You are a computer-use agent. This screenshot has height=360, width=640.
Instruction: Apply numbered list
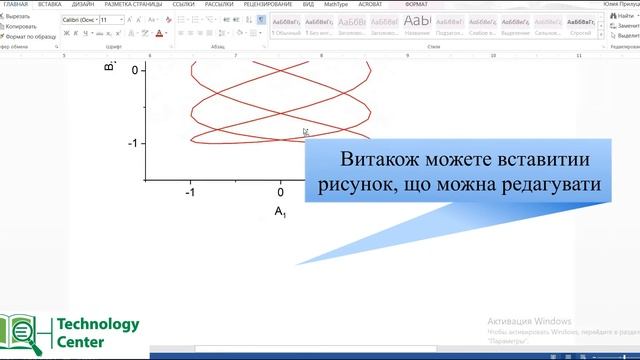pos(196,20)
